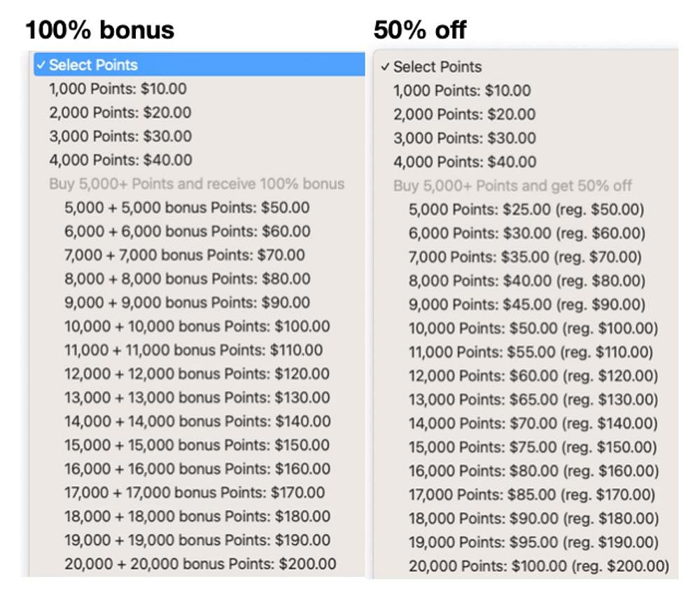
Task: Choose 2,000 Points: $20.00 in 50% off list
Action: click(464, 114)
